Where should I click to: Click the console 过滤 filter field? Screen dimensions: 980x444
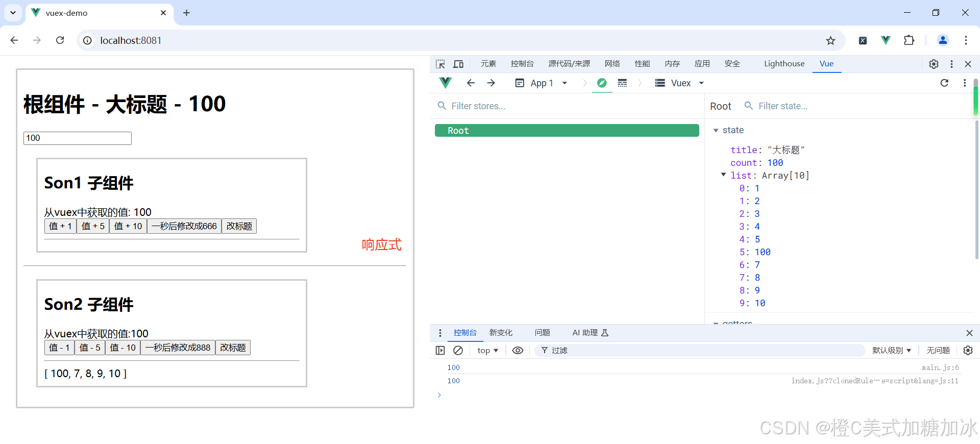[x=700, y=350]
